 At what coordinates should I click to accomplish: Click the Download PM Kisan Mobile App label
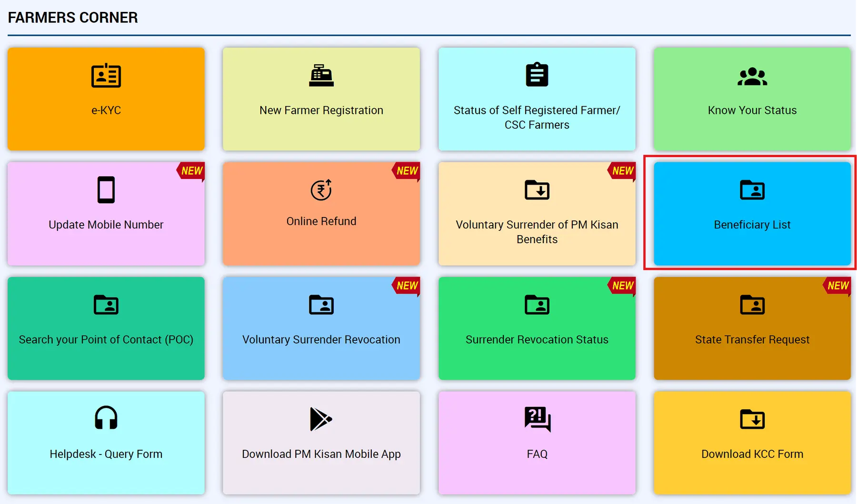click(321, 454)
